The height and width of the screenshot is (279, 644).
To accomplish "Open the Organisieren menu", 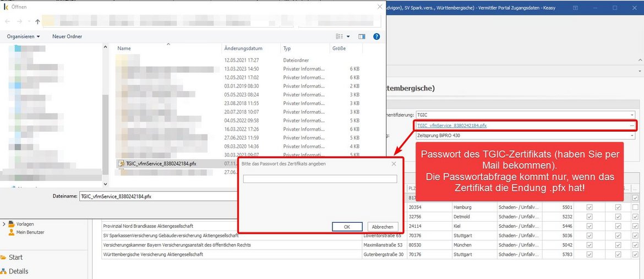I will click(24, 36).
